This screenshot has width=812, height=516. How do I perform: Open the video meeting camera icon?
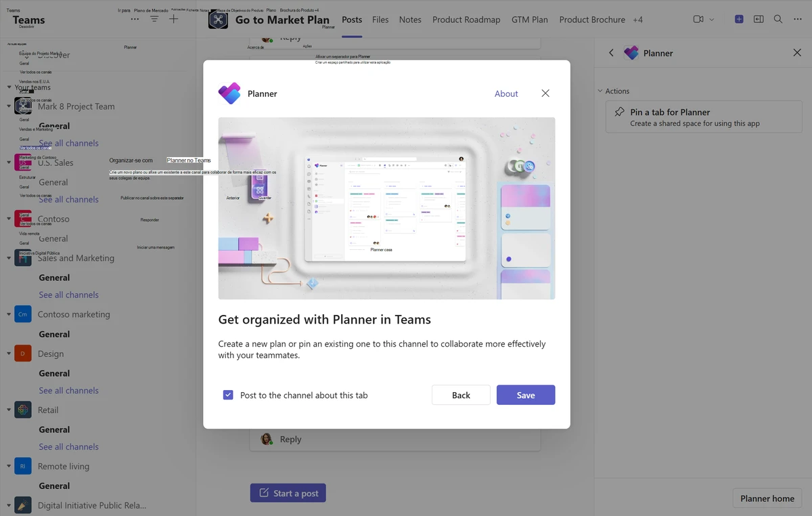pos(698,20)
